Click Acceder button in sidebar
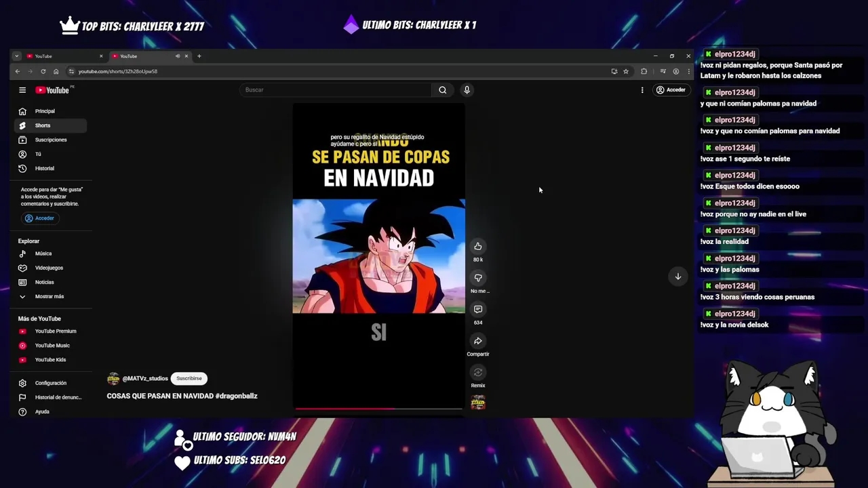 pos(39,218)
